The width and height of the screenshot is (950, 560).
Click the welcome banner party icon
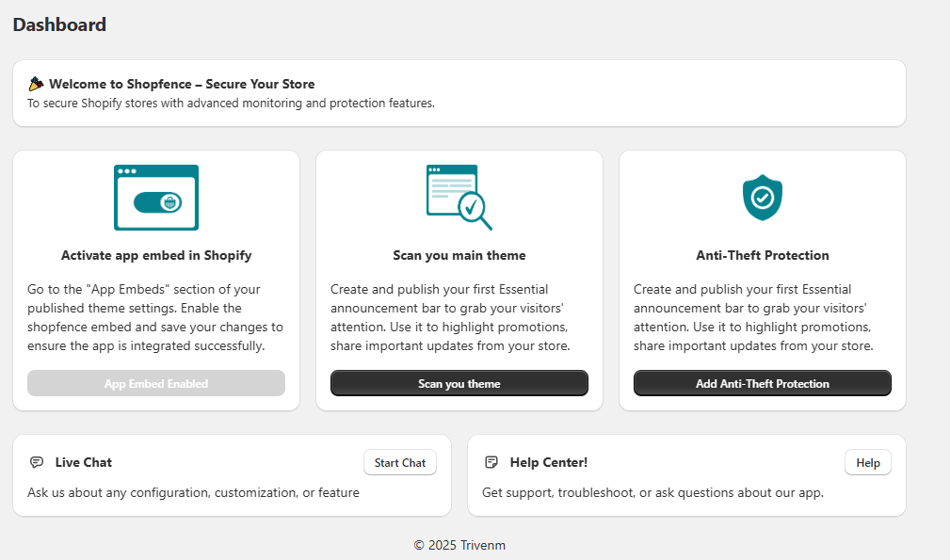pos(36,84)
